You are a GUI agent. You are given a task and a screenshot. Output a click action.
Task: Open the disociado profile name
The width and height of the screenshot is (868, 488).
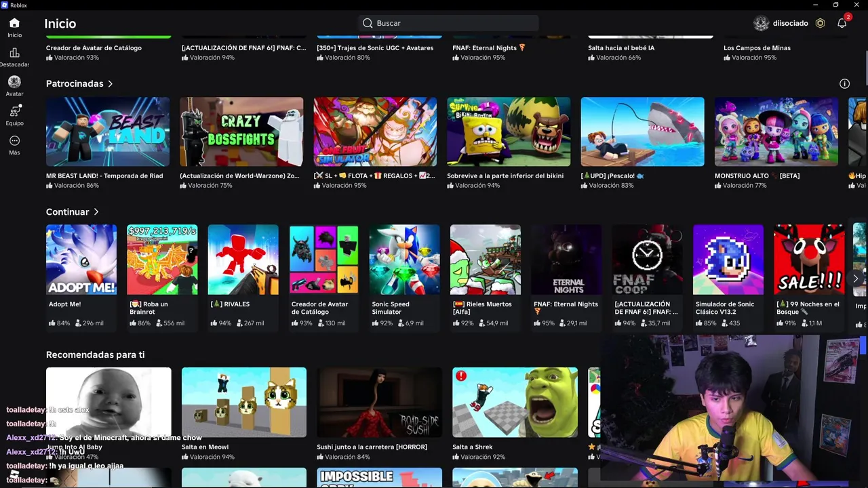point(791,23)
